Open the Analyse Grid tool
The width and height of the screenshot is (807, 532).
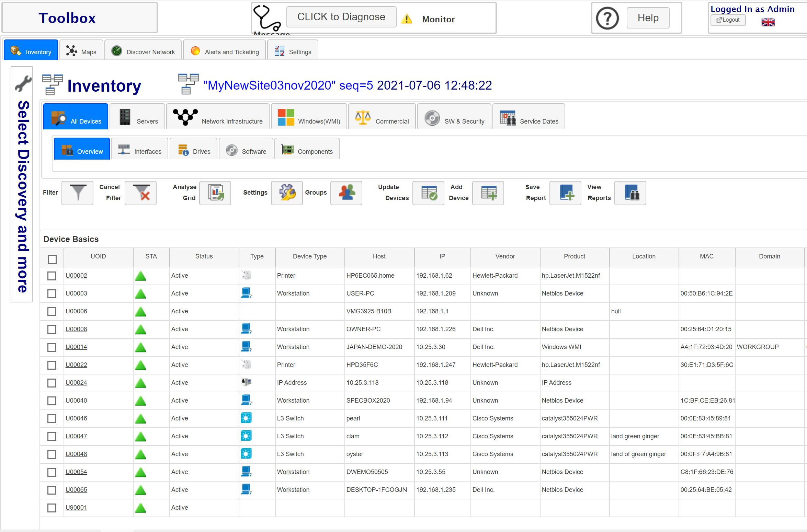point(215,193)
